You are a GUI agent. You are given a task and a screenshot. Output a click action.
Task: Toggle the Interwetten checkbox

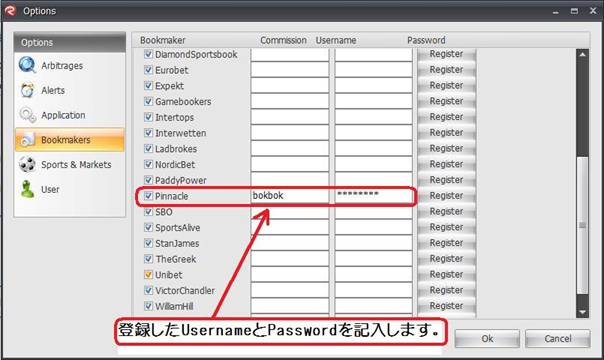pyautogui.click(x=148, y=133)
